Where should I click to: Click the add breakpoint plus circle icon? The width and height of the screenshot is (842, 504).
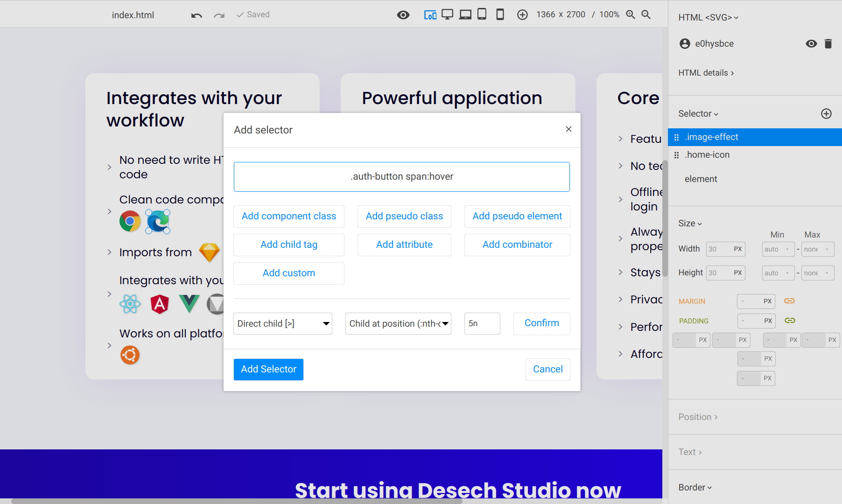(x=522, y=15)
